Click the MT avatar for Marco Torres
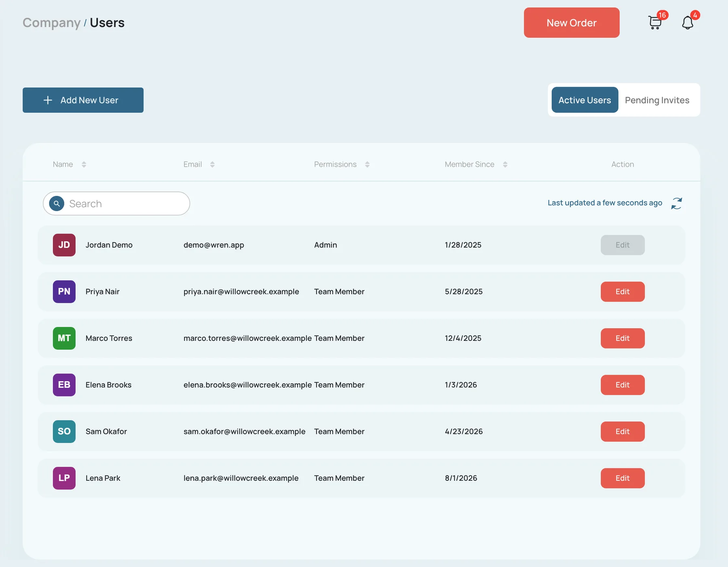The width and height of the screenshot is (728, 567). [x=64, y=338]
